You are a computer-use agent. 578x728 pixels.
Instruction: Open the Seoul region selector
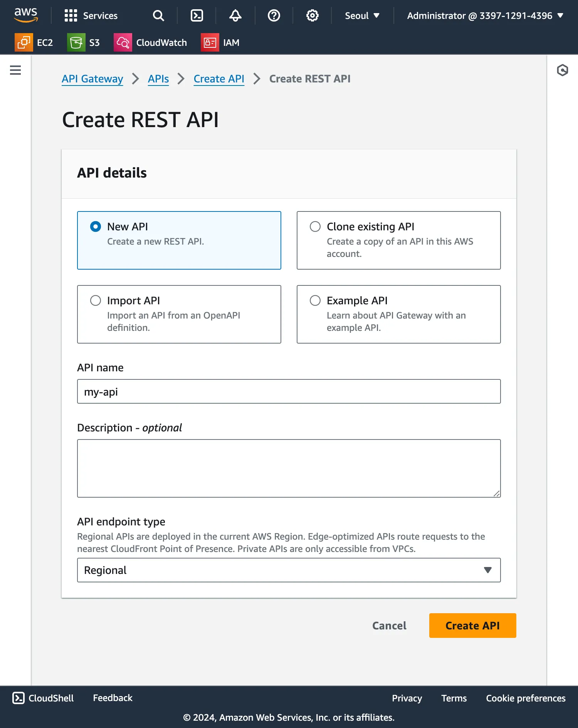[362, 15]
